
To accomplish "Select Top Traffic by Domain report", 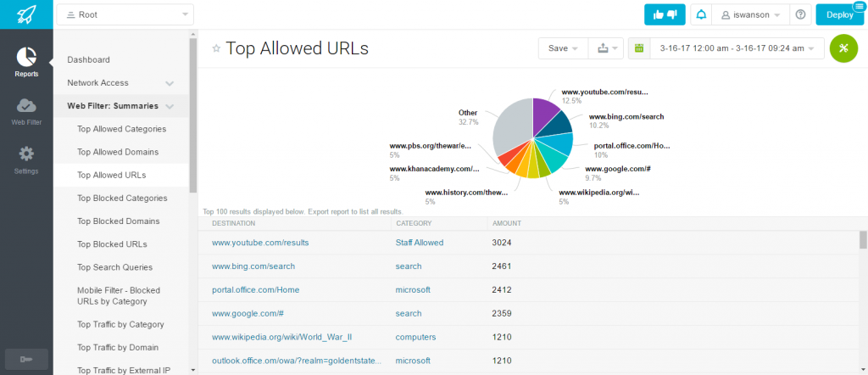I will pos(118,348).
